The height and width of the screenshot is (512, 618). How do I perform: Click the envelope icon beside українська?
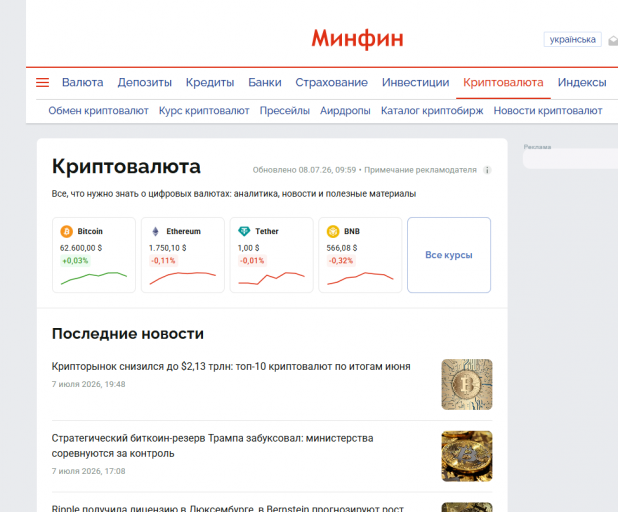tap(613, 40)
